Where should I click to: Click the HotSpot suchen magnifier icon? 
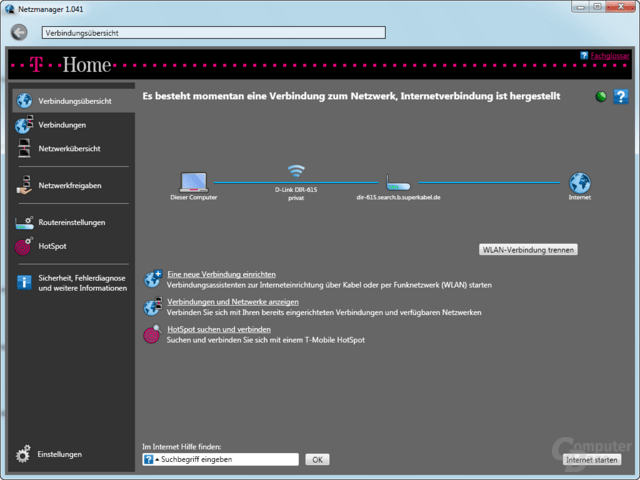[x=153, y=334]
